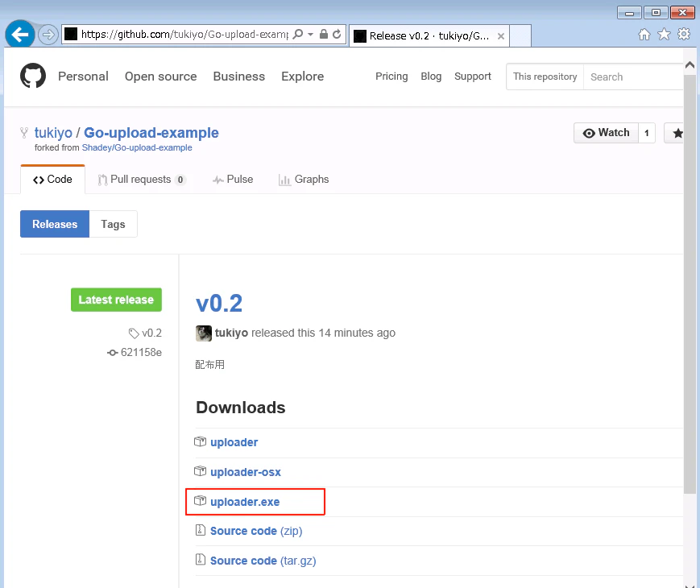Open the Go-upload-example repository link
Image resolution: width=700 pixels, height=588 pixels.
(x=151, y=133)
